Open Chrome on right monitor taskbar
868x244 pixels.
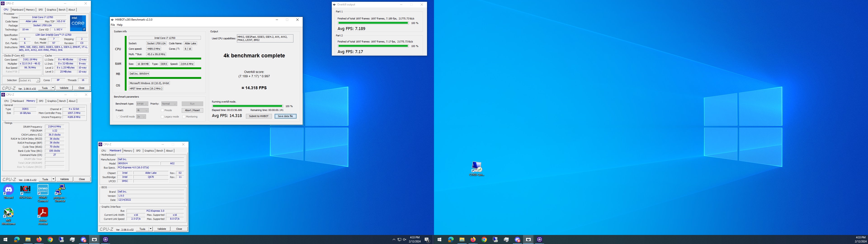[484, 240]
